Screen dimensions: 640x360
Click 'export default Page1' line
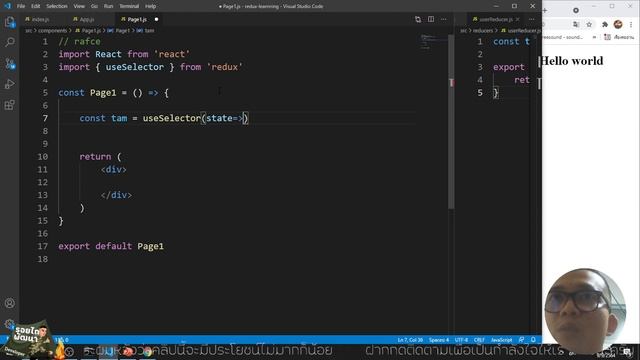click(111, 246)
